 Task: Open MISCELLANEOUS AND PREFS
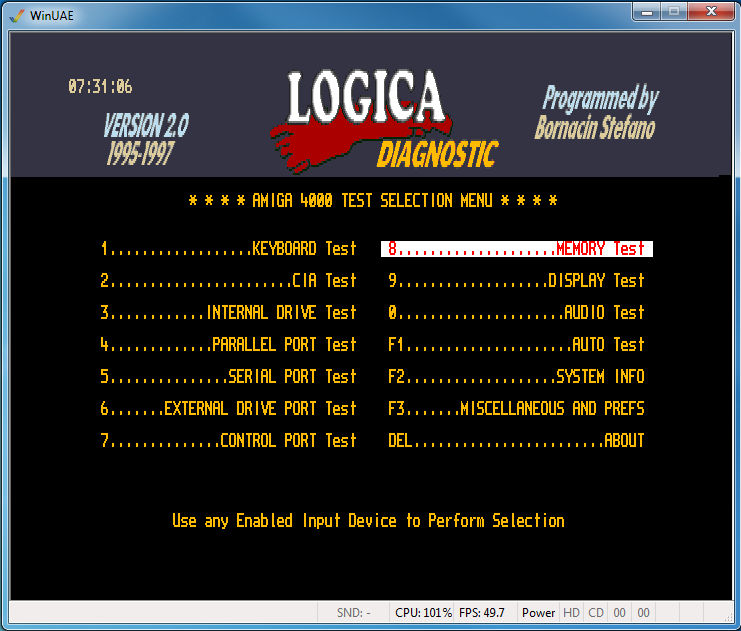(516, 409)
